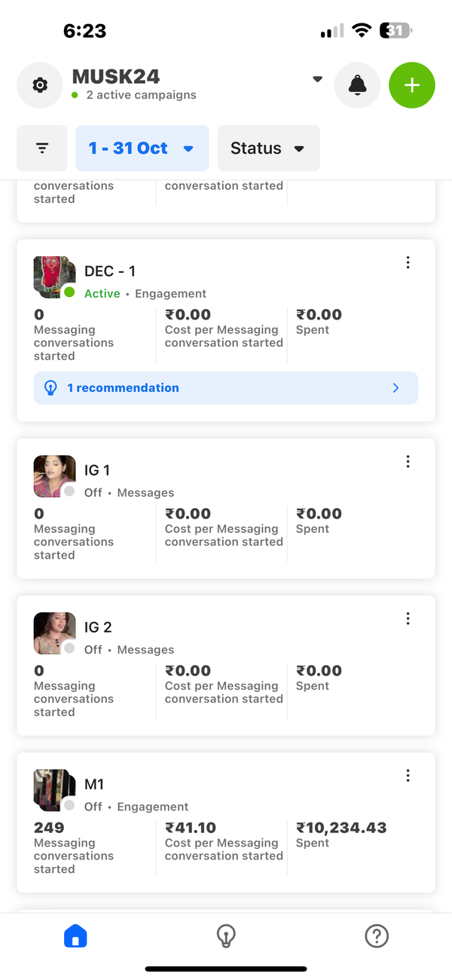Switch to the lightbulb recommendations tab
This screenshot has width=452, height=980.
pyautogui.click(x=226, y=936)
